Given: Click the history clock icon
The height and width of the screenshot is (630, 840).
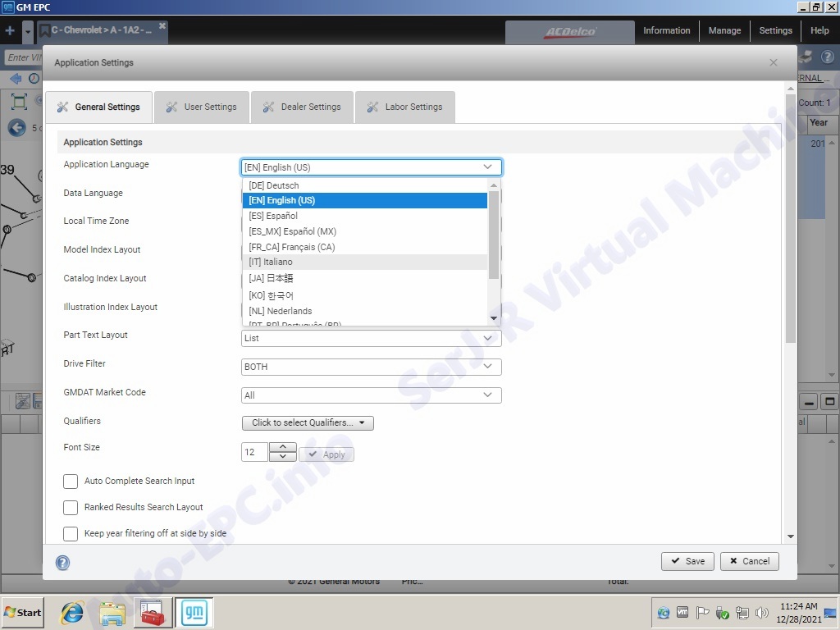Looking at the screenshot, I should pyautogui.click(x=34, y=79).
